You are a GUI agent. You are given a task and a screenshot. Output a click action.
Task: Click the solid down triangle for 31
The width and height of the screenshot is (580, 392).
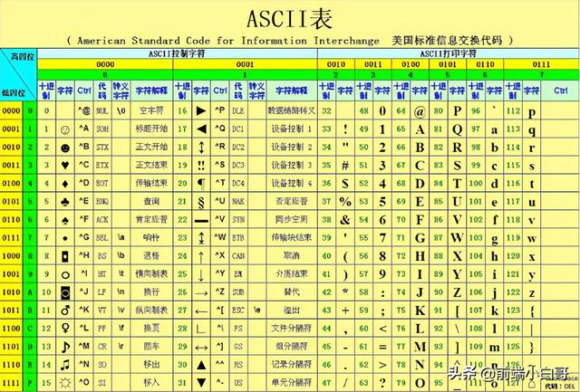click(201, 383)
